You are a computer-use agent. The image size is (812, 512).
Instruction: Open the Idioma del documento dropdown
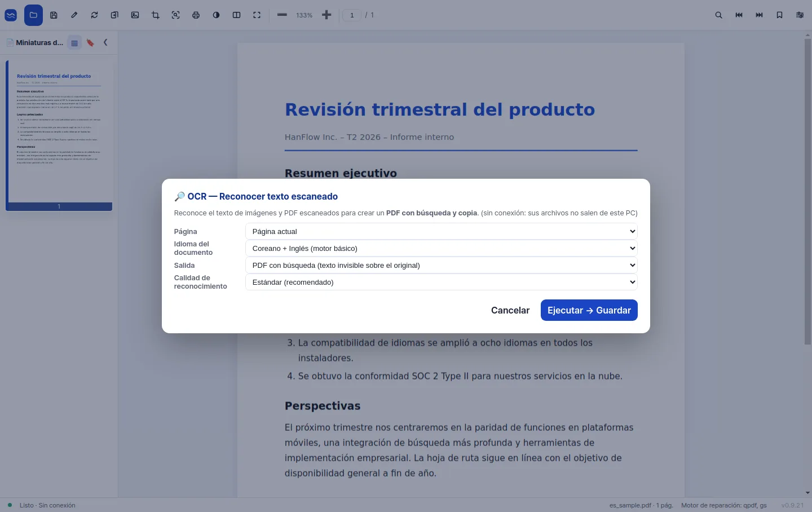[x=442, y=248]
